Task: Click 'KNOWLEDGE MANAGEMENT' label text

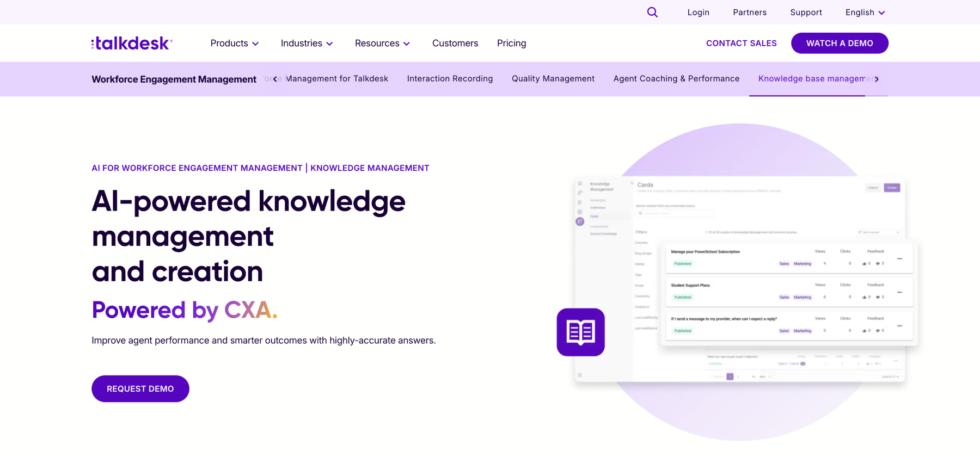Action: [370, 168]
